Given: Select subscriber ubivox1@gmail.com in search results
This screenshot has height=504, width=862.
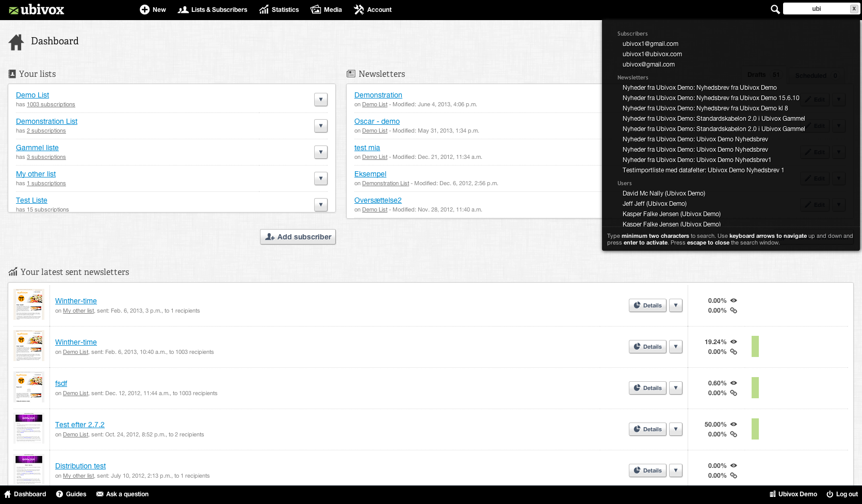Looking at the screenshot, I should tap(650, 44).
